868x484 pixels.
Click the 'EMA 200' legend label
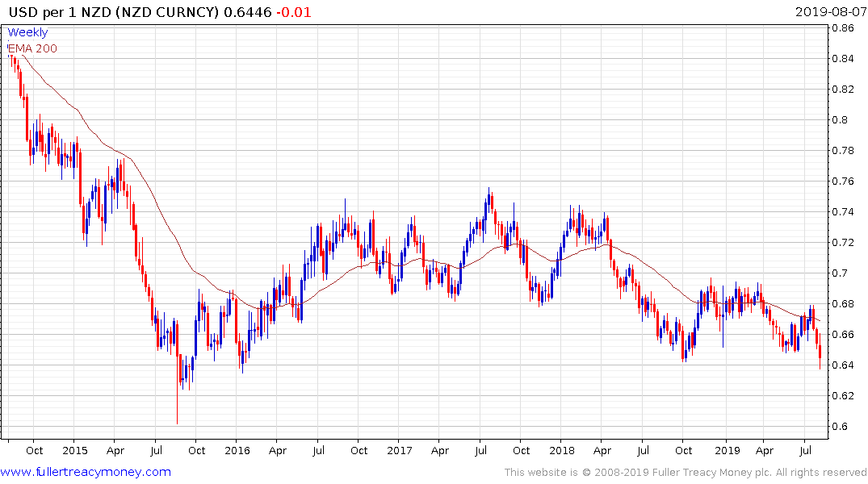click(x=32, y=48)
